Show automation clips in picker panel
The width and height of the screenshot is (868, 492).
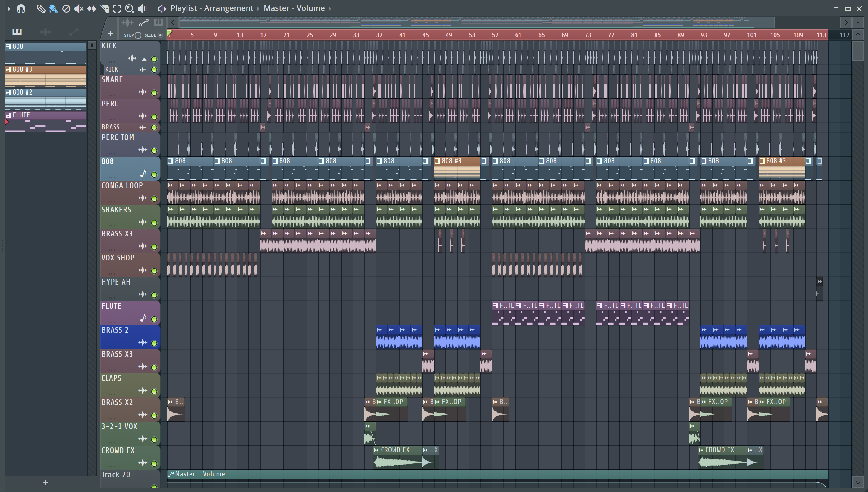[x=74, y=32]
